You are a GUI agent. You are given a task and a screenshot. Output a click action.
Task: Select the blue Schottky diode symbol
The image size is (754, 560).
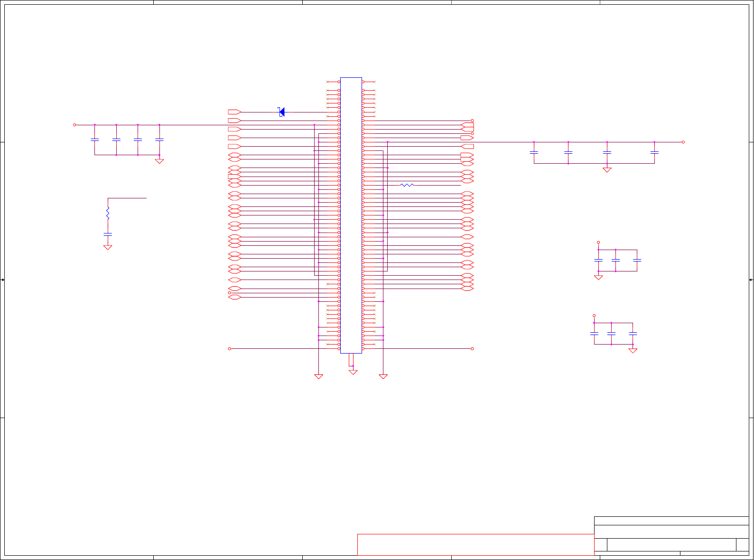[x=281, y=112]
